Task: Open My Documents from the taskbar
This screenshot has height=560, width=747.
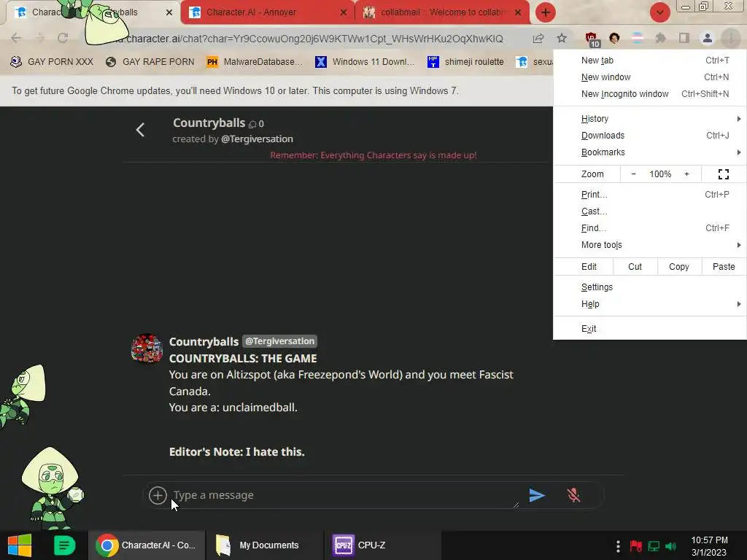Action: coord(264,545)
